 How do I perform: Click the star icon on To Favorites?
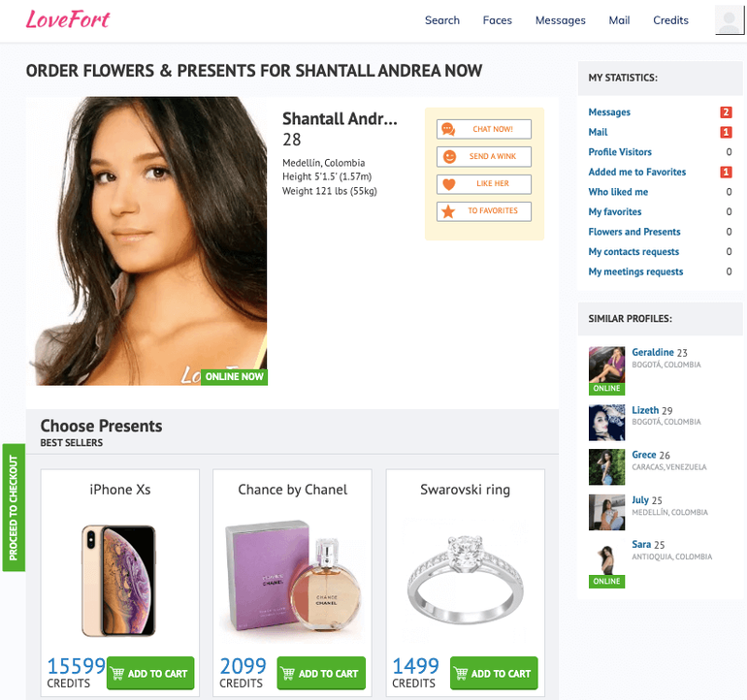(448, 211)
